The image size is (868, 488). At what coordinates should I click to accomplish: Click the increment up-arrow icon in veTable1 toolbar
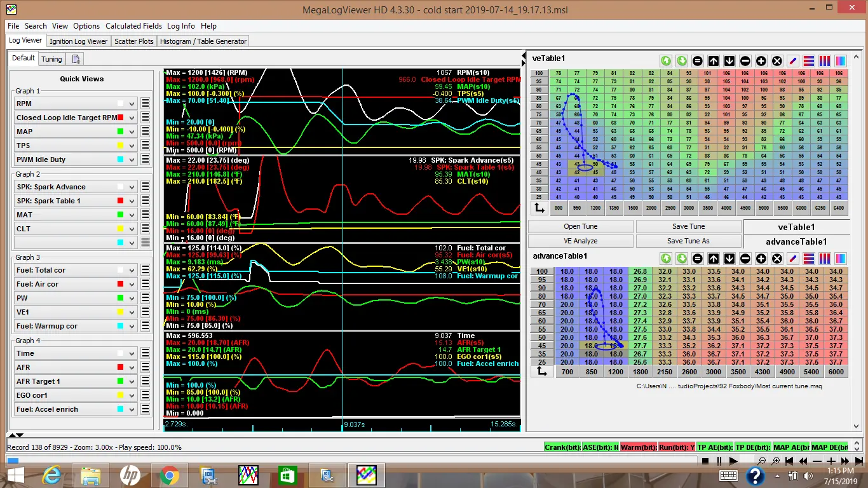click(x=714, y=61)
